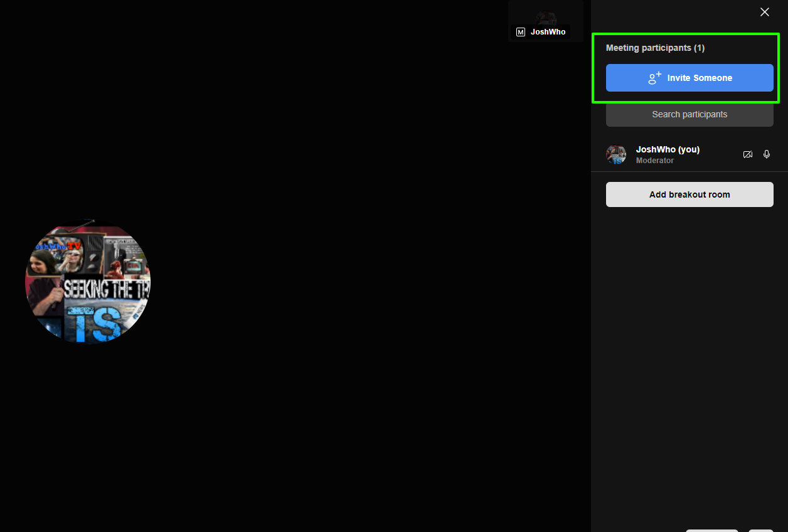Click the small cut-off button at bottom-right corner
Image resolution: width=788 pixels, height=532 pixels.
pyautogui.click(x=760, y=530)
